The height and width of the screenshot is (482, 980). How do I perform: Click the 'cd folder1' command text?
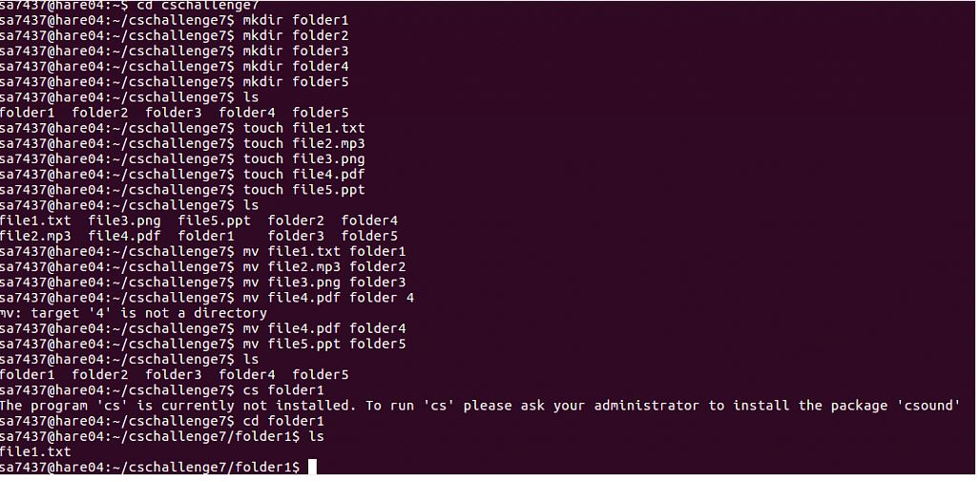[283, 421]
